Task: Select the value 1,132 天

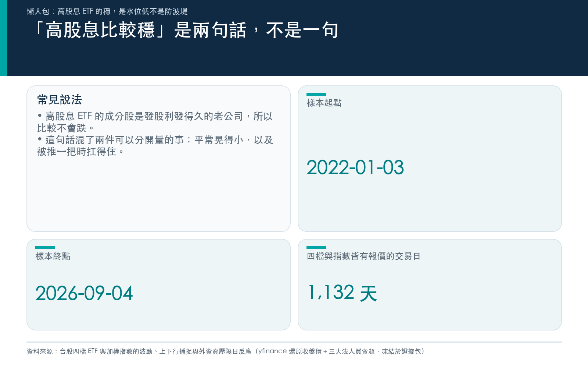Action: [343, 293]
